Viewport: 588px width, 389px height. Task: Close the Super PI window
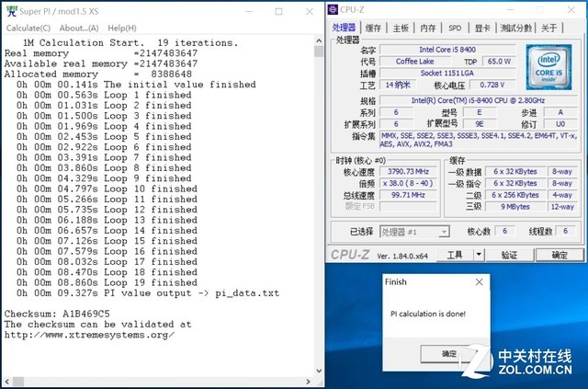click(310, 12)
